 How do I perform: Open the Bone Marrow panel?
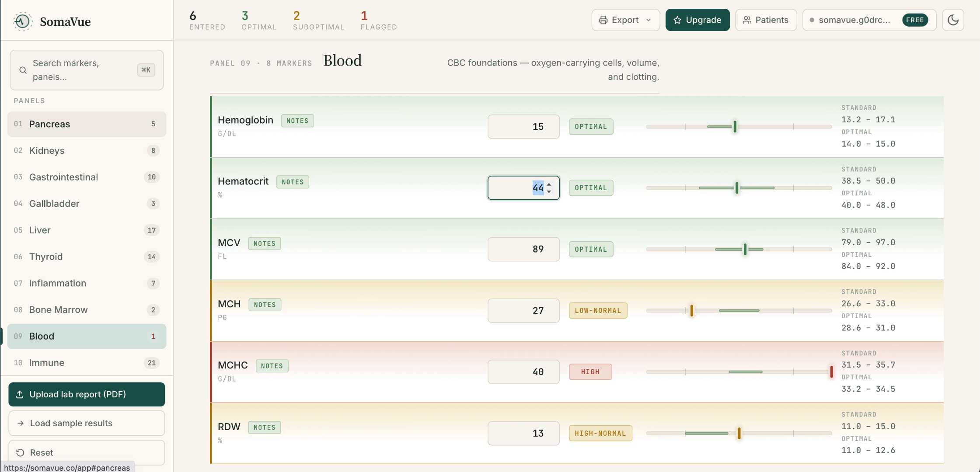[x=87, y=310]
